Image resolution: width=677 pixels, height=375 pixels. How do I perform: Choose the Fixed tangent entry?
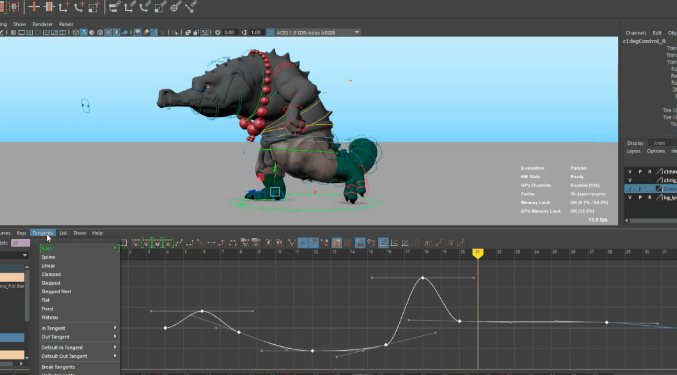coord(47,309)
